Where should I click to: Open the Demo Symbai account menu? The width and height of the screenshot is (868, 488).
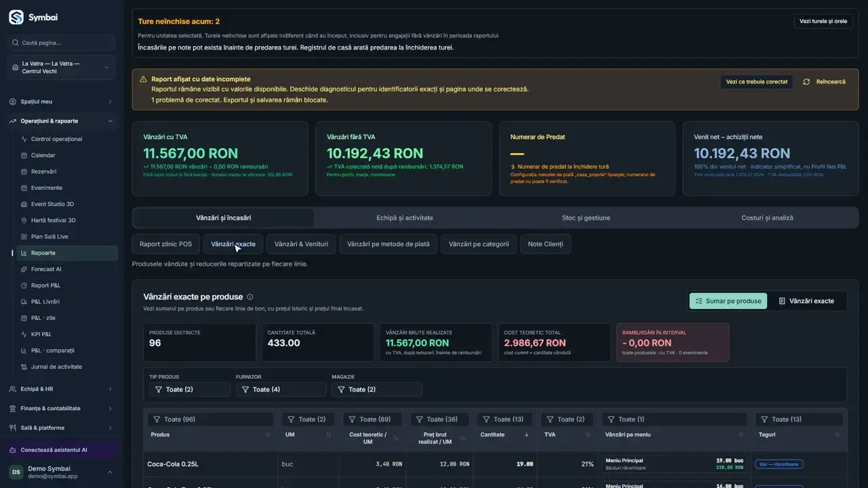pyautogui.click(x=61, y=472)
